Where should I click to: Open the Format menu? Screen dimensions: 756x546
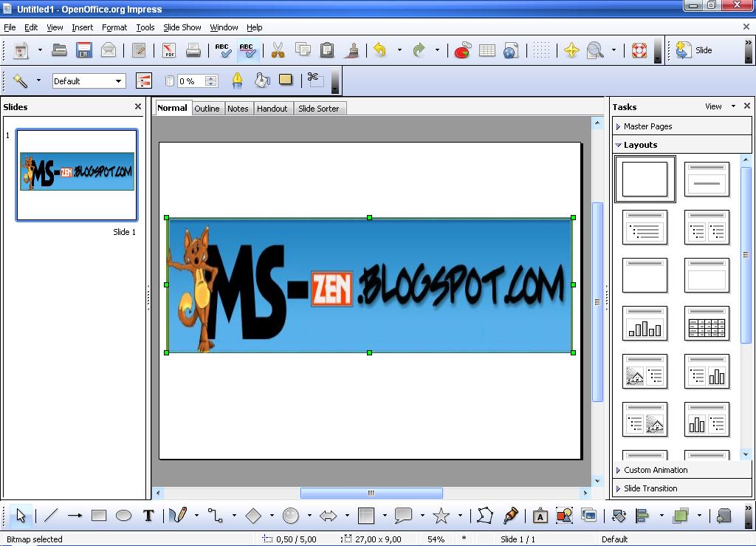click(114, 27)
